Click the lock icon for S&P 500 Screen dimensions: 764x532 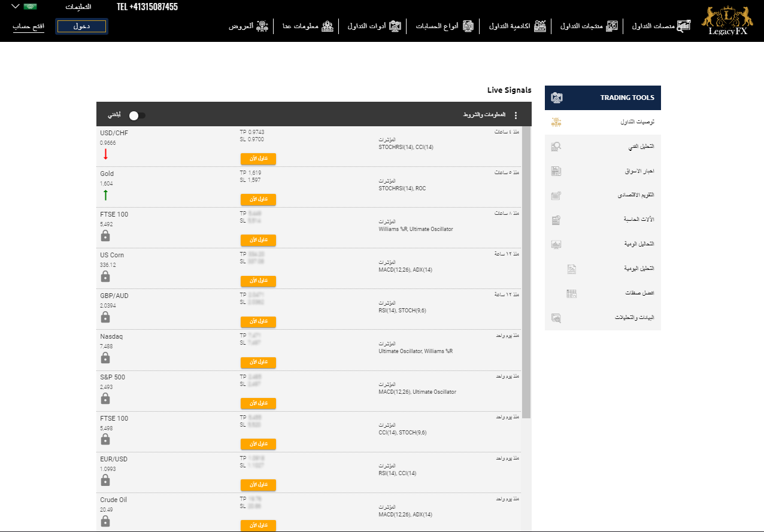click(x=105, y=398)
